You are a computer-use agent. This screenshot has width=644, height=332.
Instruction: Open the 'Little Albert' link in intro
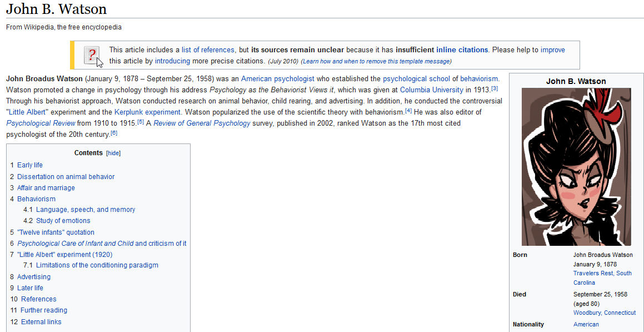coord(27,112)
